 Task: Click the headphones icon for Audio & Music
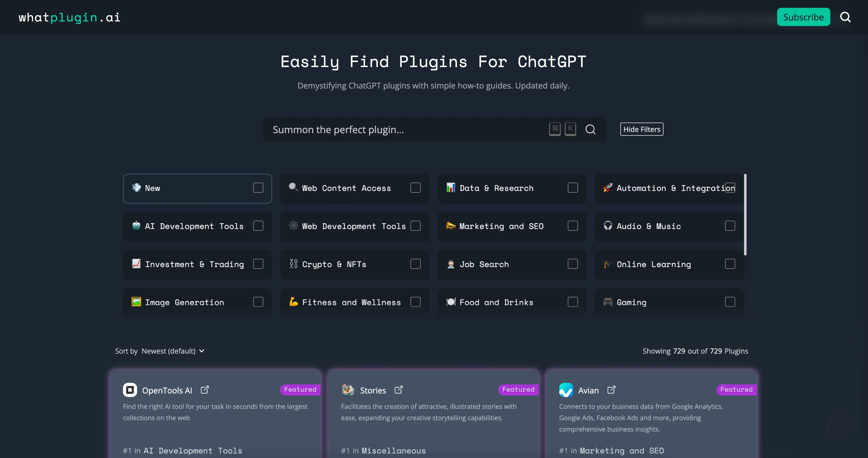point(607,226)
